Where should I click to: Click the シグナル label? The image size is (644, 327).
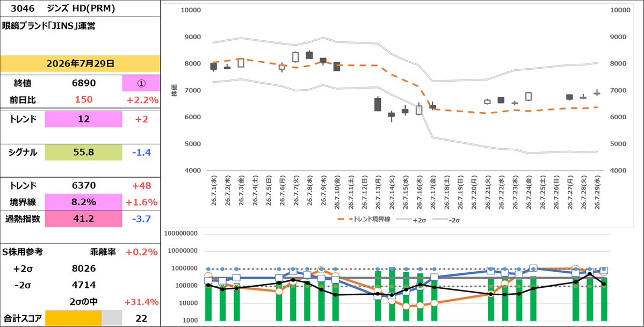[x=22, y=152]
